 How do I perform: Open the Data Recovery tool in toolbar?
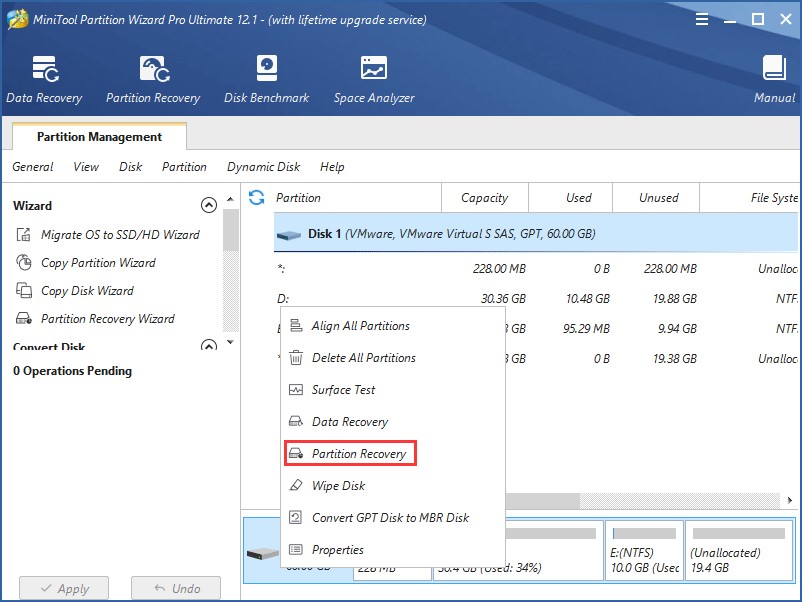click(x=44, y=79)
